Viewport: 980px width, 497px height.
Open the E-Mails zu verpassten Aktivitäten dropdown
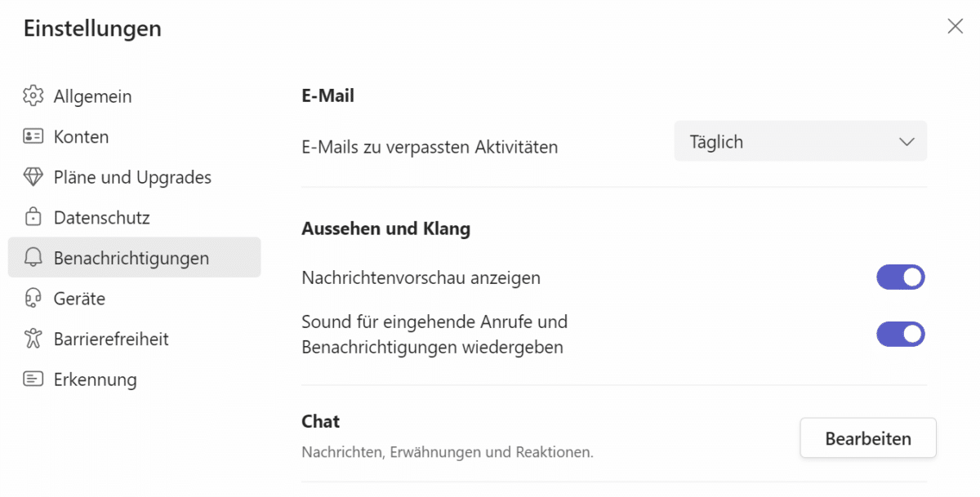[800, 142]
